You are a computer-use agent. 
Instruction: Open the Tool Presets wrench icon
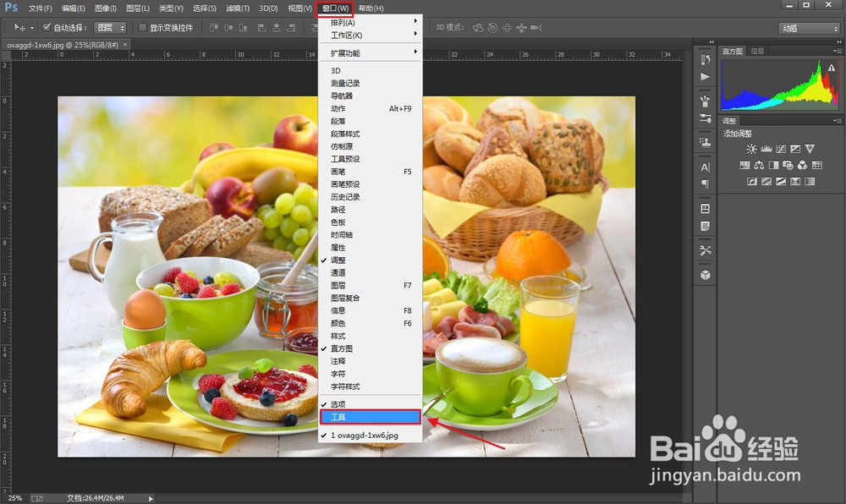(706, 250)
